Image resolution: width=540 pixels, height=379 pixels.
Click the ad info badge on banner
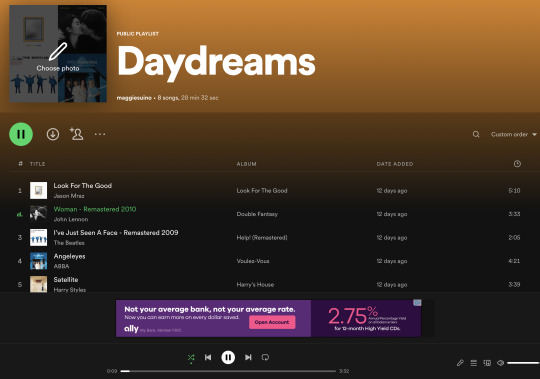pos(417,303)
